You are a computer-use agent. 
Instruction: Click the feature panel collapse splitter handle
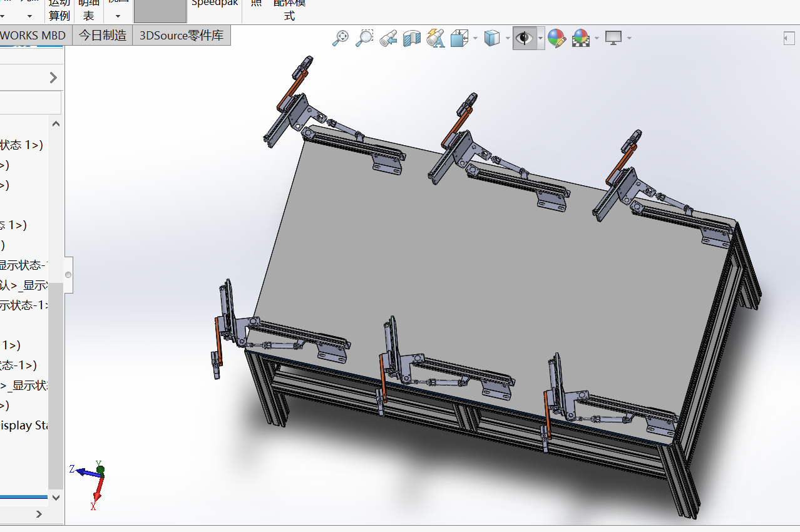(x=68, y=275)
